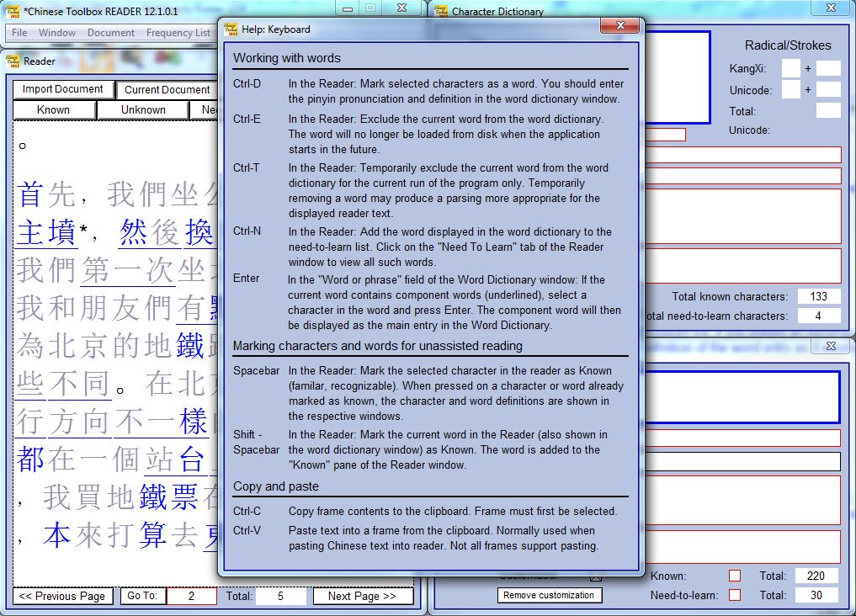The width and height of the screenshot is (856, 616).
Task: Click the KangXi radical number field
Action: [791, 69]
